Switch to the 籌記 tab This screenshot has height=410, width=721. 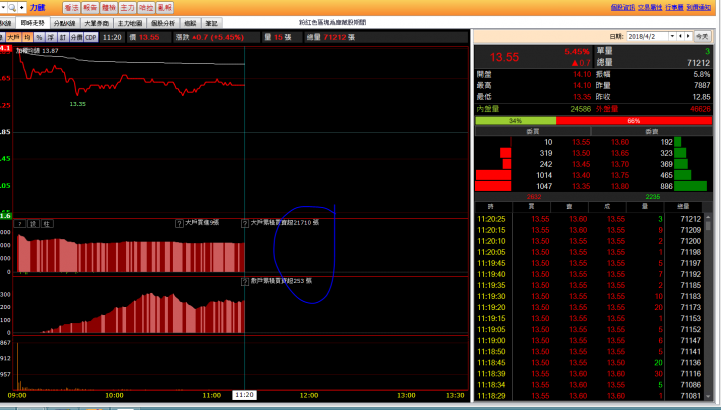pyautogui.click(x=212, y=23)
